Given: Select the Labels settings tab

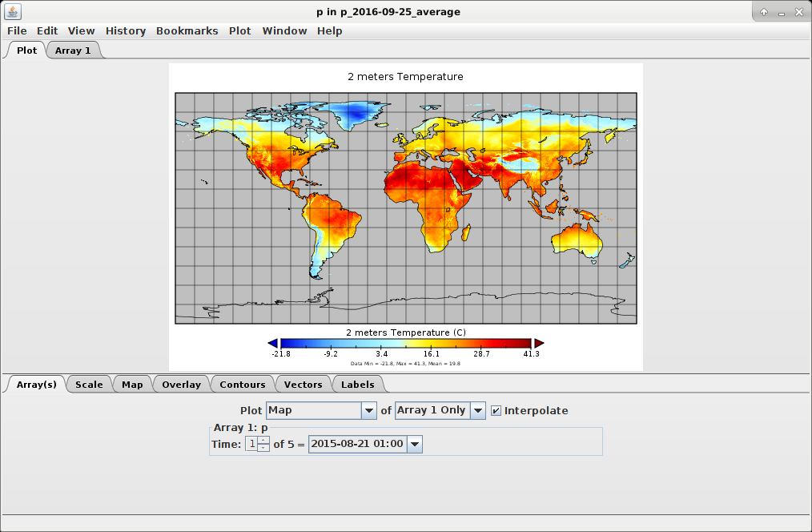Looking at the screenshot, I should coord(357,385).
